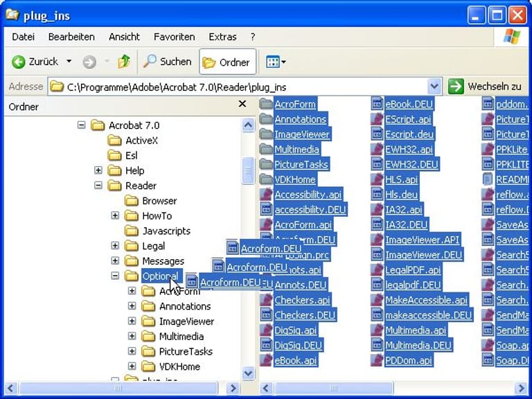Click the EWH32.api plug-in icon

(x=377, y=149)
